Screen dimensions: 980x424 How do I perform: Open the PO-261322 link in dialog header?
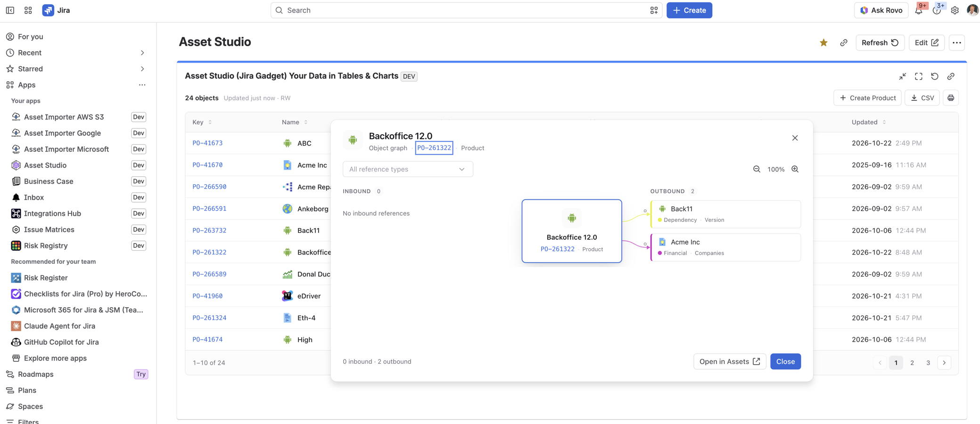pos(434,148)
